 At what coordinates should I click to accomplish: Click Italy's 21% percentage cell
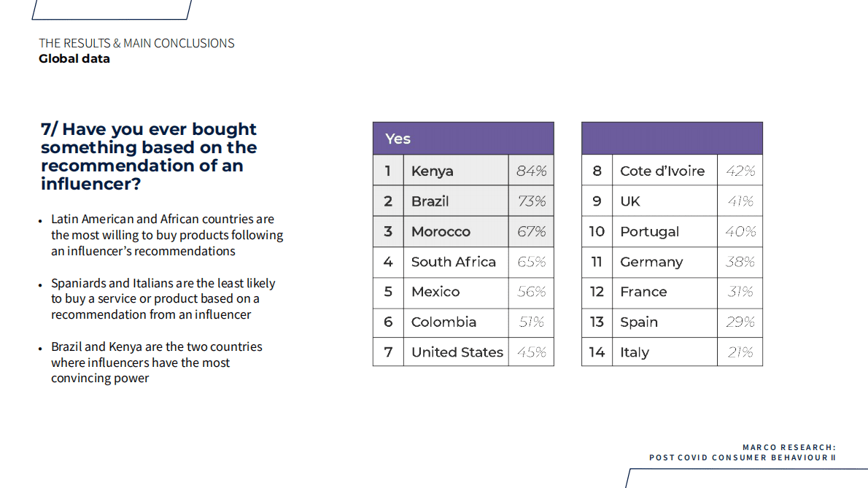pos(740,352)
